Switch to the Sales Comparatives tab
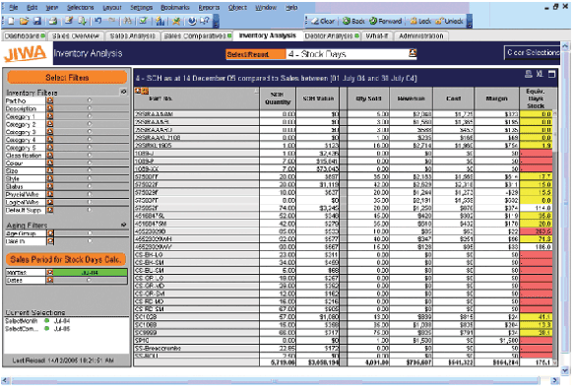The height and width of the screenshot is (392, 574). 197,35
